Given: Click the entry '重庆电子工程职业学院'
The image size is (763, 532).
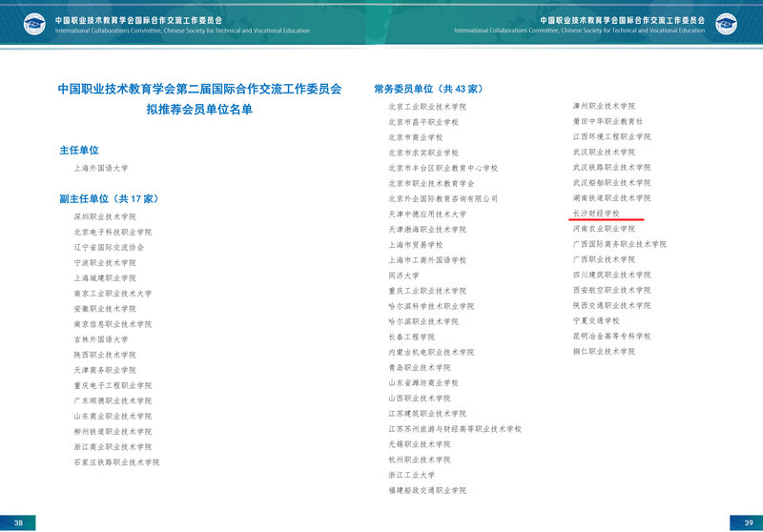Looking at the screenshot, I should point(113,385).
